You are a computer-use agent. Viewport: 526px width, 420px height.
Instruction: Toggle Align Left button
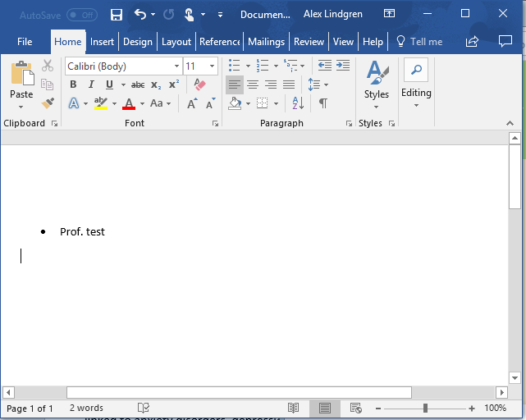[x=235, y=84]
